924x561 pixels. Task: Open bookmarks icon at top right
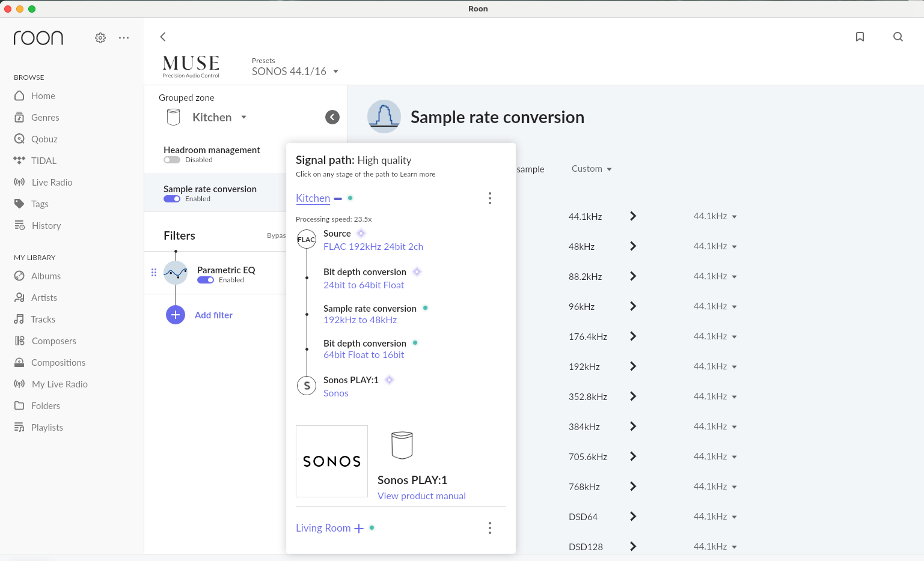pos(860,37)
